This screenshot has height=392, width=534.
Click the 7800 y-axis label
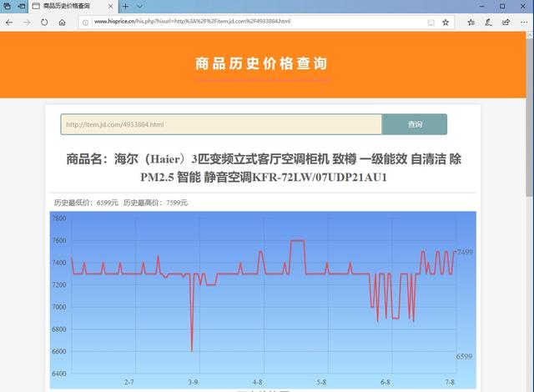coord(59,219)
